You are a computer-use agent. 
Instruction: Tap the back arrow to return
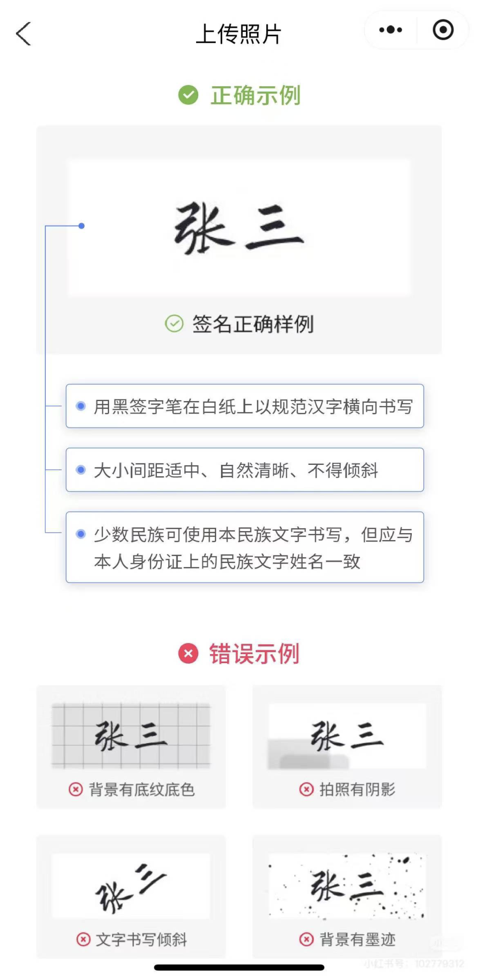(23, 34)
